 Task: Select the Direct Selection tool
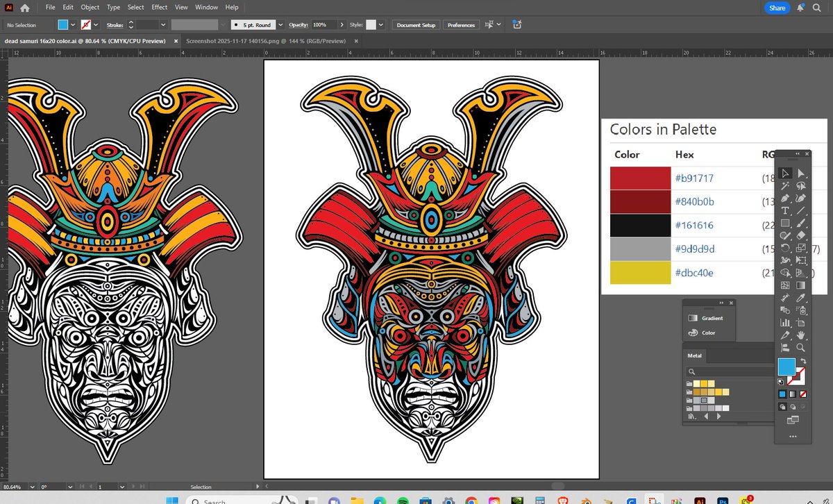pyautogui.click(x=801, y=174)
